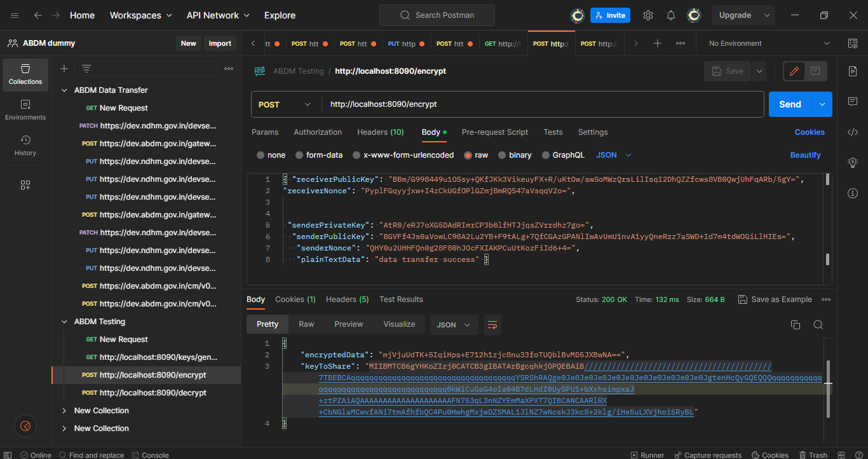
Task: Focus the Search Postman box
Action: click(437, 15)
